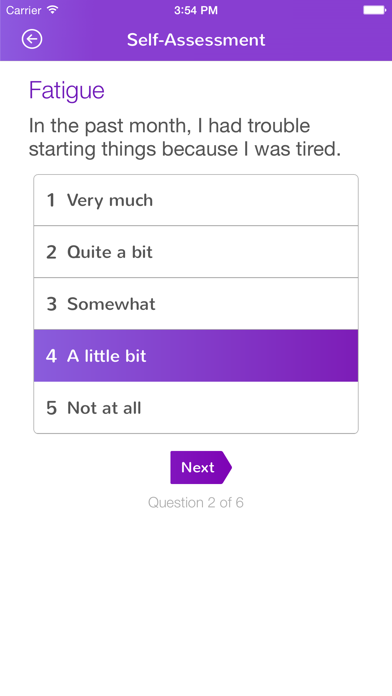Click number 2 beside Quite a bit
Screen dimensions: 392x696
coord(51,253)
